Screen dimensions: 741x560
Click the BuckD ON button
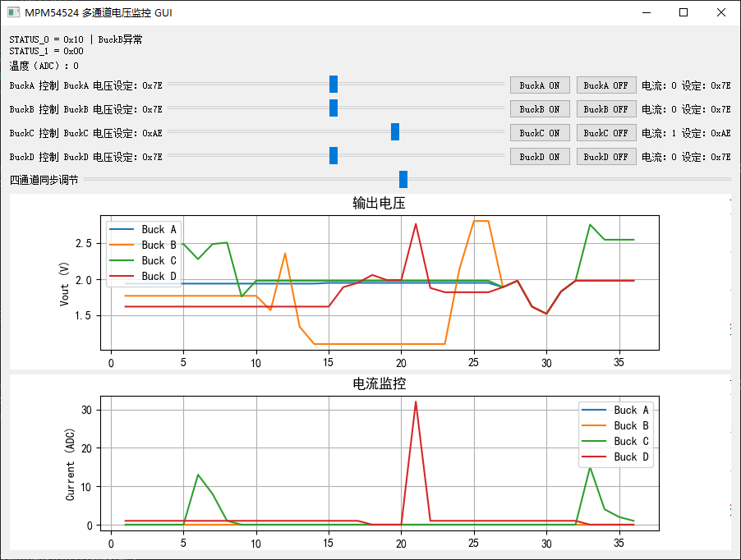(x=540, y=156)
